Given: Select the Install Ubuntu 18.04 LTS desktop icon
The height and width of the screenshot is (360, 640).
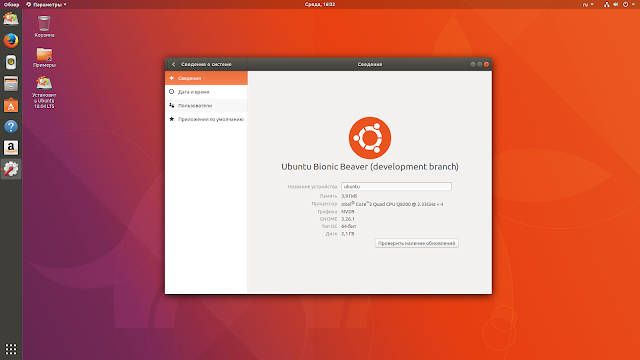Looking at the screenshot, I should tap(44, 93).
